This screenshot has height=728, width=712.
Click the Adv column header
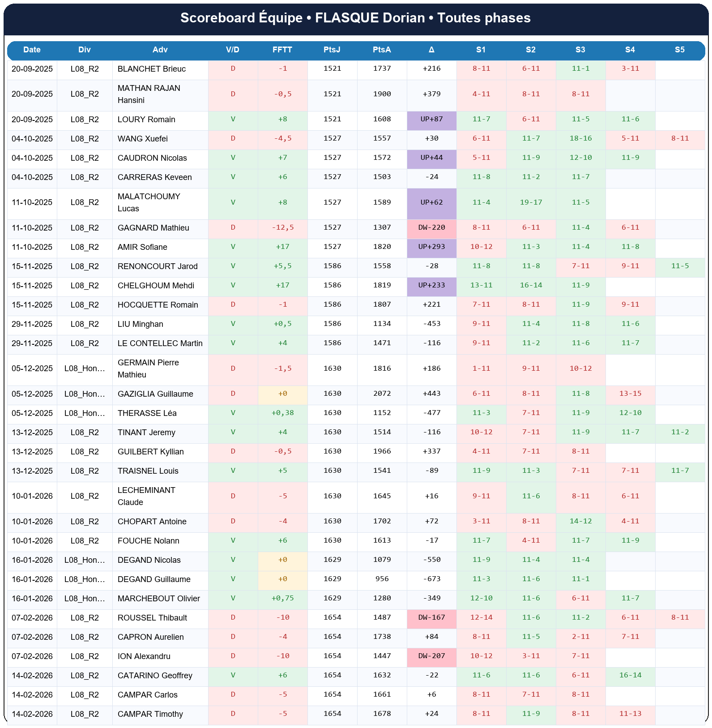(x=160, y=50)
